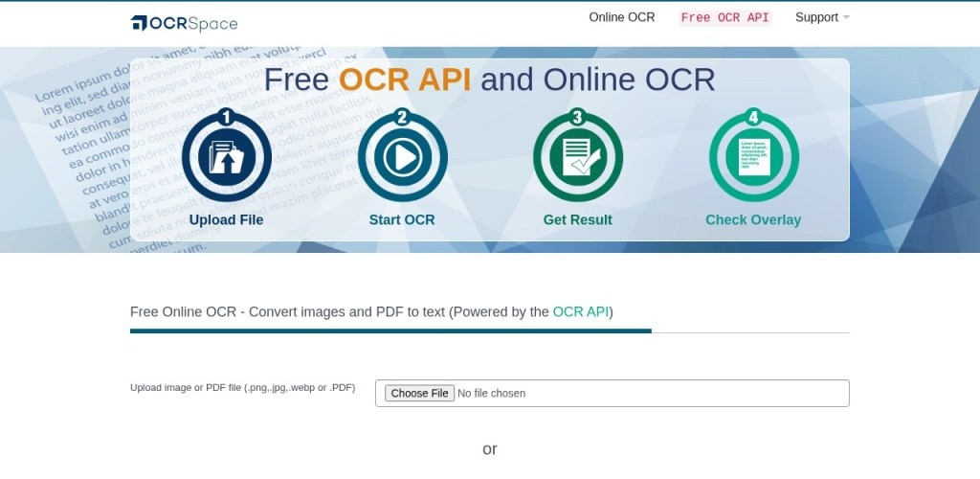Click the number 1 badge above Upload File
980x479 pixels.
(x=226, y=118)
